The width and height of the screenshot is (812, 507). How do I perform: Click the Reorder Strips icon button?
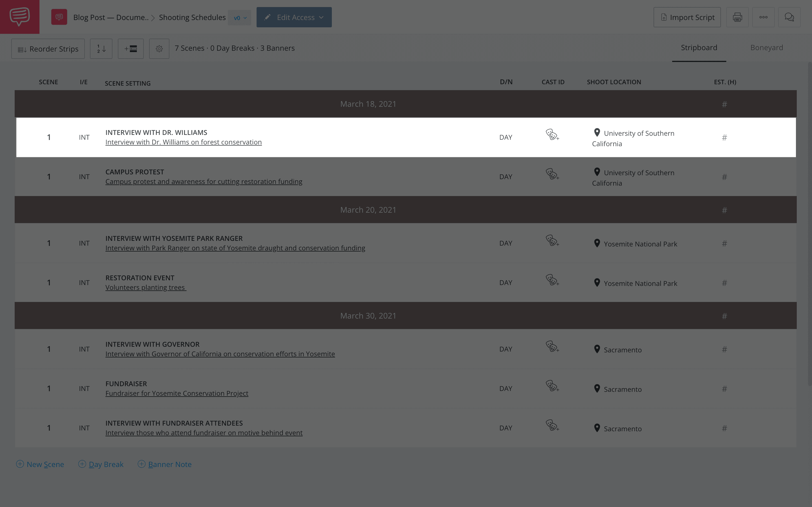[48, 48]
